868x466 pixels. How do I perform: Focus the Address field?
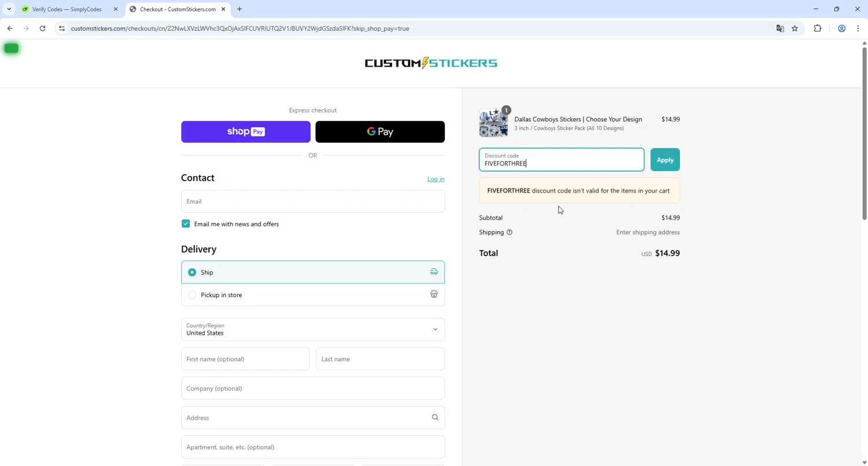[x=313, y=418]
